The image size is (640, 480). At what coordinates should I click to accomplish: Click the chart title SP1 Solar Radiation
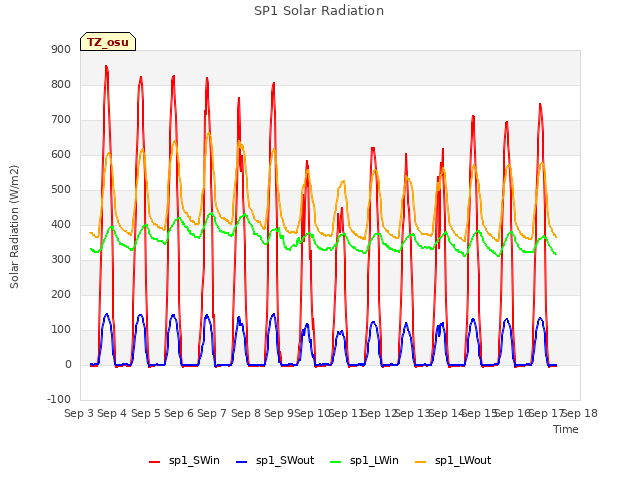[319, 11]
